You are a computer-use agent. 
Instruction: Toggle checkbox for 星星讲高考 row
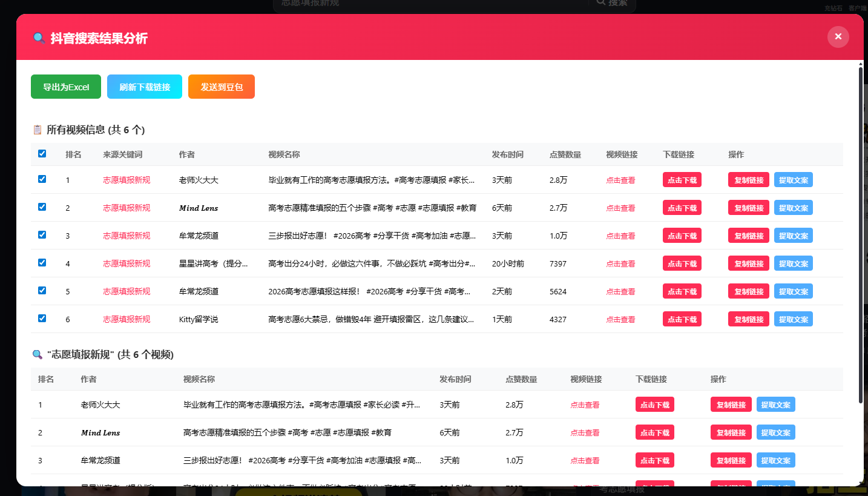click(42, 263)
